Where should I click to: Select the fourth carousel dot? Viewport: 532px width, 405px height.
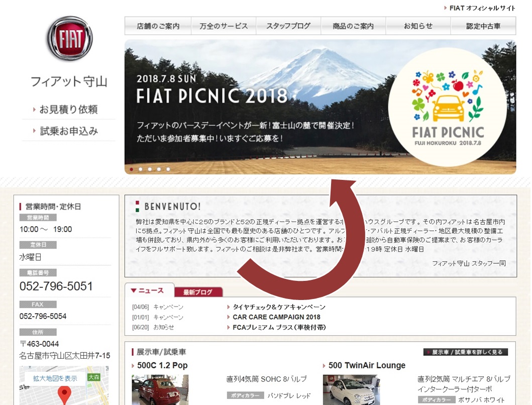coord(159,169)
